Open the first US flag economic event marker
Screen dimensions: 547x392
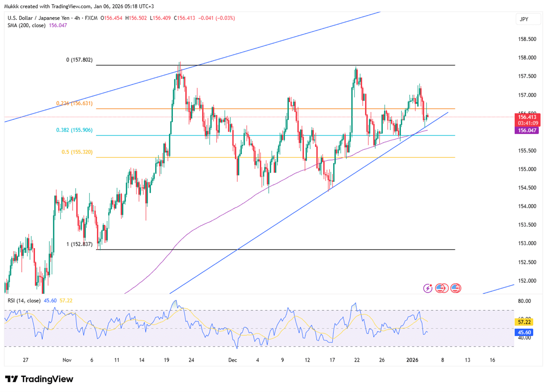441,288
